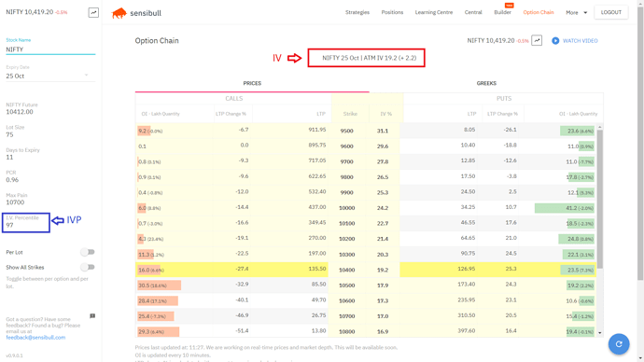This screenshot has height=362, width=644.
Task: Click the Lot Size value 75
Action: pyautogui.click(x=9, y=134)
